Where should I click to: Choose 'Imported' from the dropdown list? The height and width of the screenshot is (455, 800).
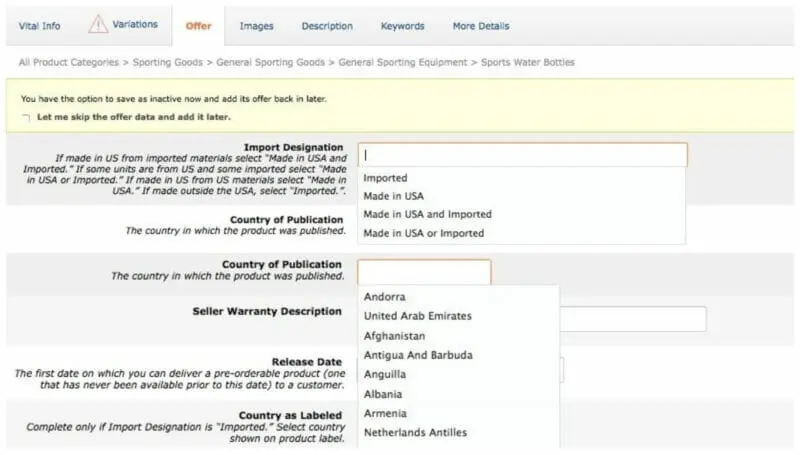coord(385,178)
